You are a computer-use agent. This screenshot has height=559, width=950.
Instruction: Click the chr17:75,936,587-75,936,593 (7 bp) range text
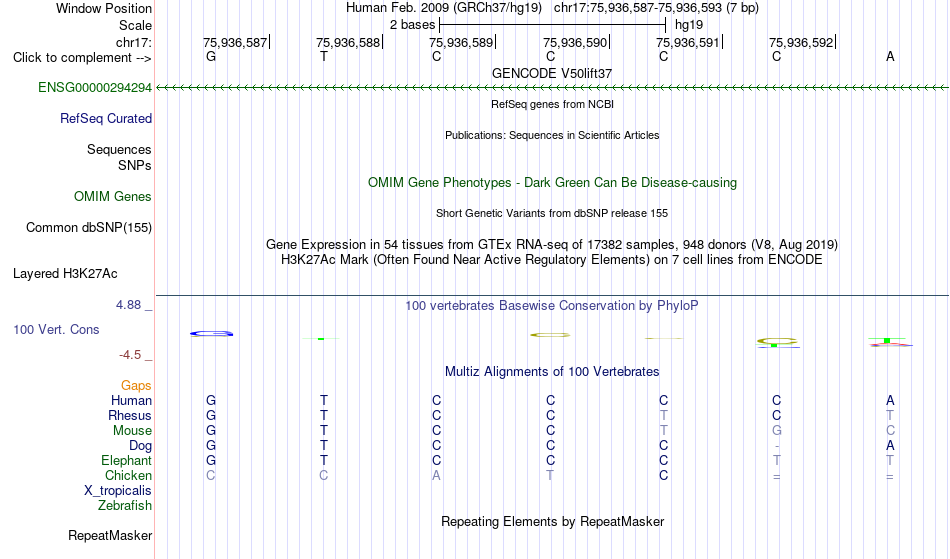pyautogui.click(x=656, y=8)
